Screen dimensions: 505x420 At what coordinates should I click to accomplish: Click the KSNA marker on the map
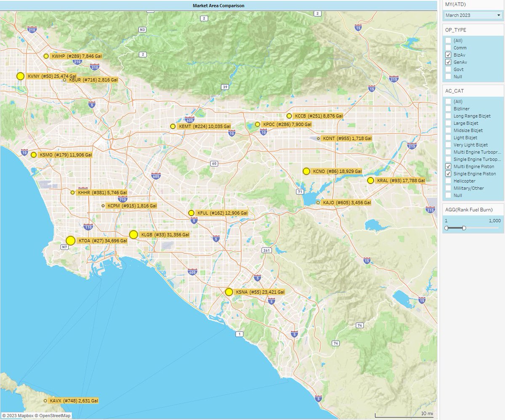pos(230,291)
